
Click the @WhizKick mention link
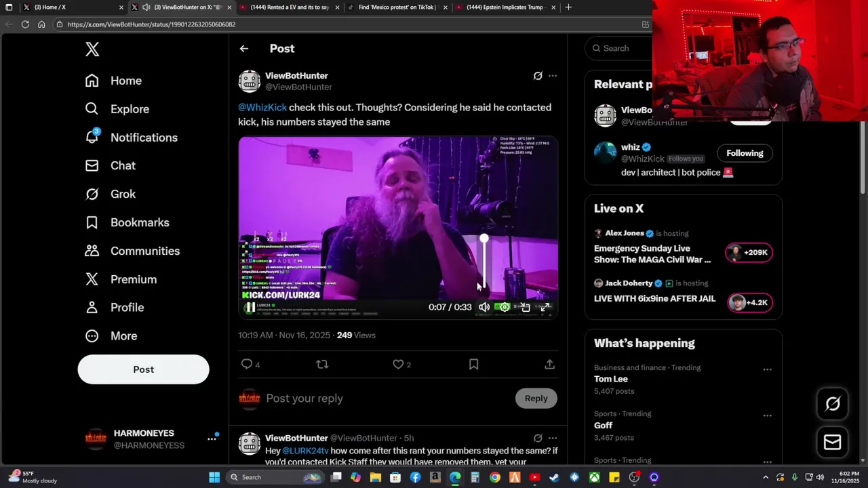pyautogui.click(x=262, y=107)
